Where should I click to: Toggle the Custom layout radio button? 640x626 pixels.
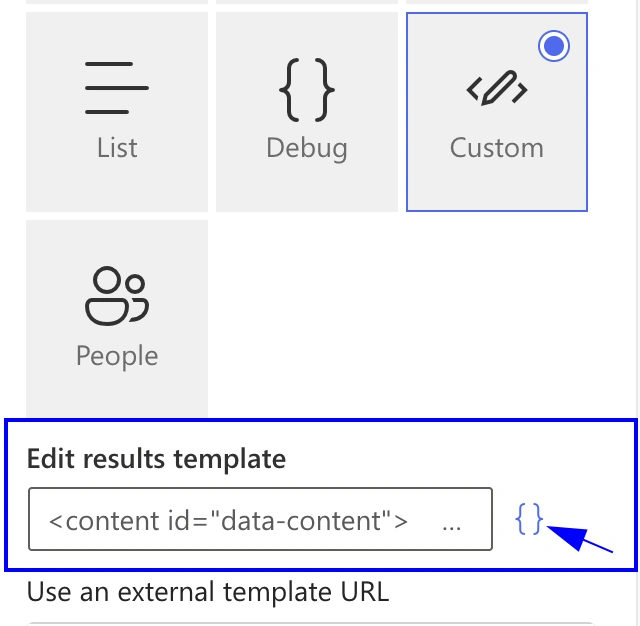(553, 46)
